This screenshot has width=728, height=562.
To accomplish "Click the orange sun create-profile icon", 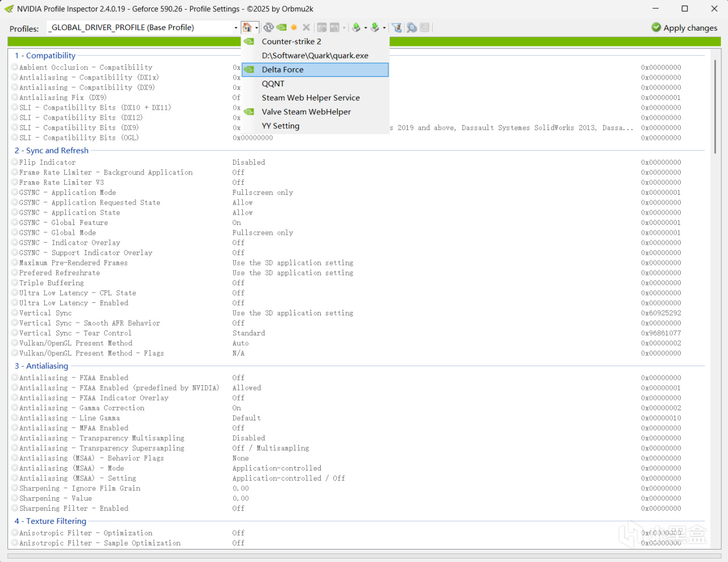I will pyautogui.click(x=294, y=27).
